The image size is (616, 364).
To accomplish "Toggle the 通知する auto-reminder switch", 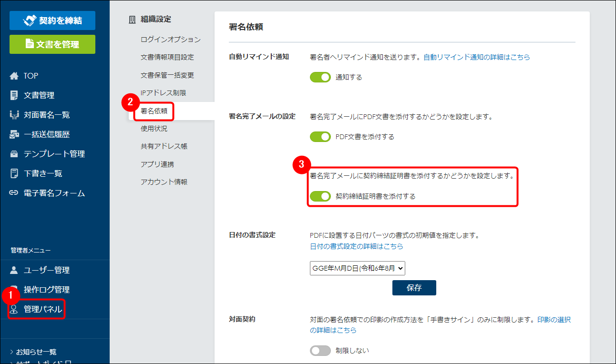I will pyautogui.click(x=320, y=77).
